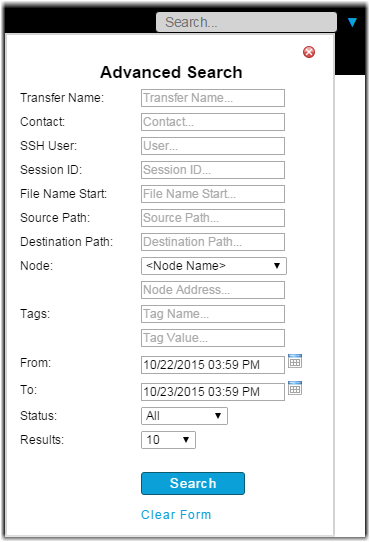Select the Contact input field
Screen dimensions: 370x542
pos(213,122)
